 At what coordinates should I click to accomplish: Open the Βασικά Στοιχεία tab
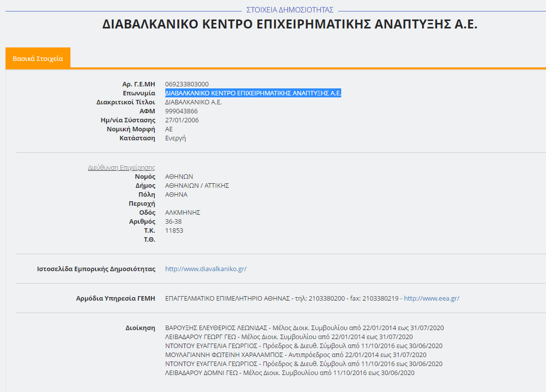pyautogui.click(x=37, y=58)
